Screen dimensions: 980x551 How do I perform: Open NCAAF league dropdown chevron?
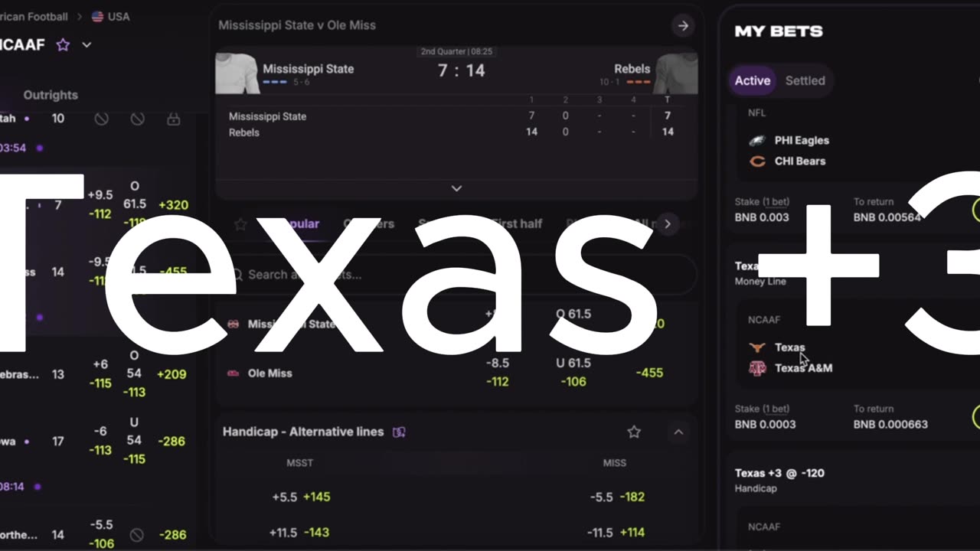[87, 45]
